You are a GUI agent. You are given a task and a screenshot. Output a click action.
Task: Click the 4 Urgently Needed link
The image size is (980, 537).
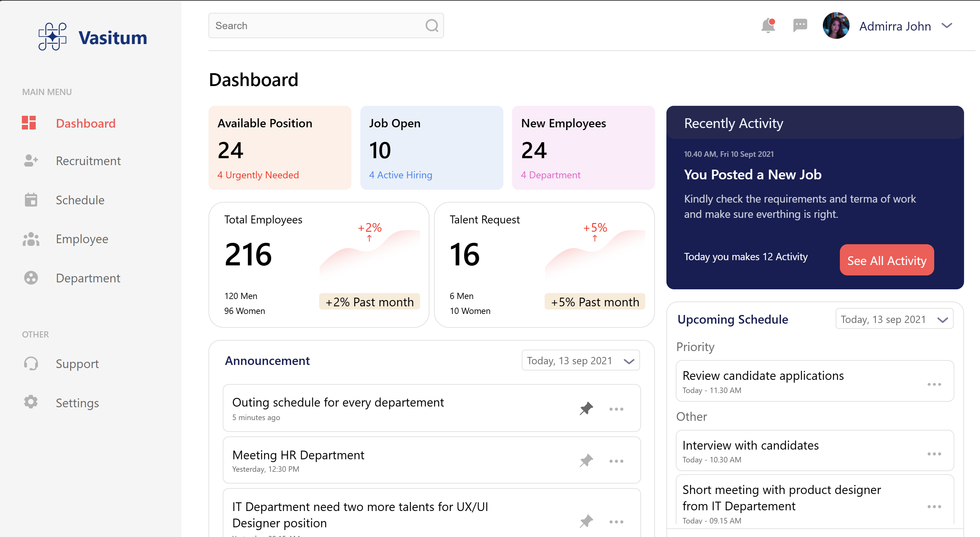click(x=258, y=175)
